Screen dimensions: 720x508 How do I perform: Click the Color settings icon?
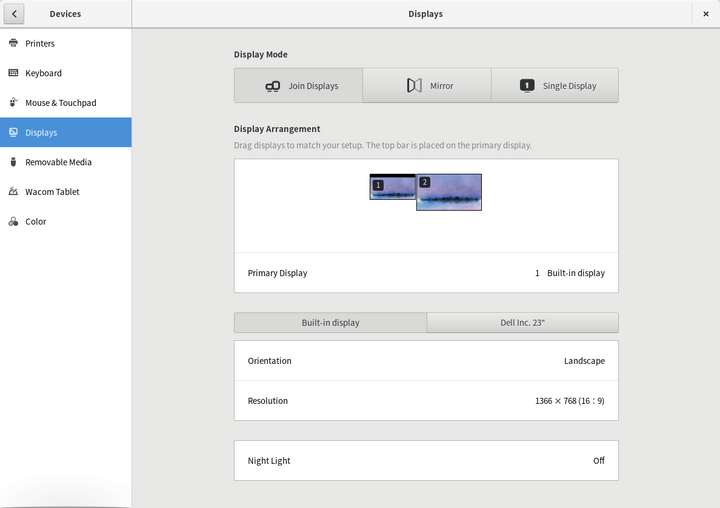(13, 222)
